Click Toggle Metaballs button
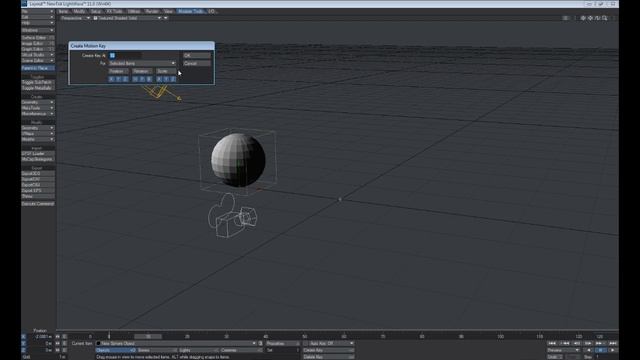 point(38,88)
